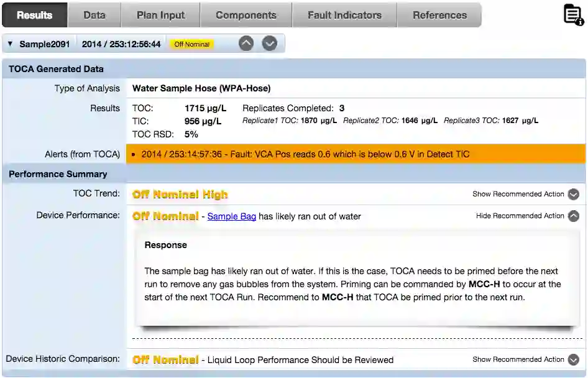
Task: Click Replicate3 TOC value 1627
Action: (510, 121)
